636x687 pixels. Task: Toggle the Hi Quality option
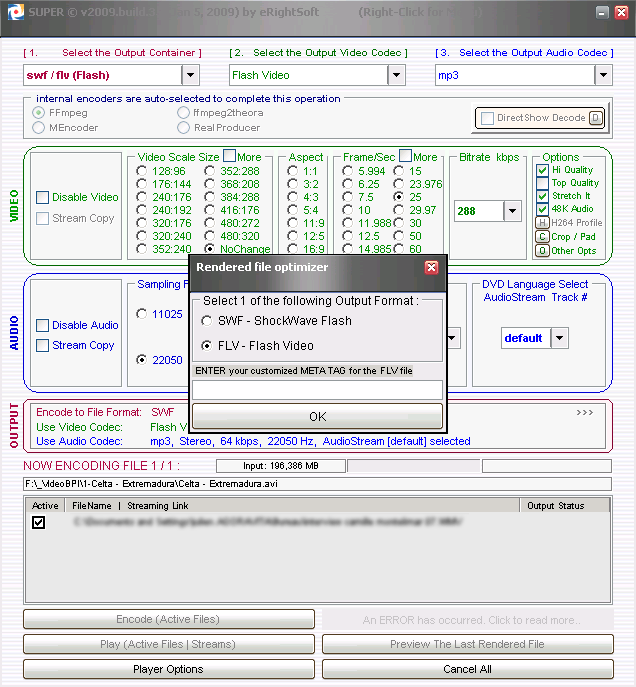(542, 170)
